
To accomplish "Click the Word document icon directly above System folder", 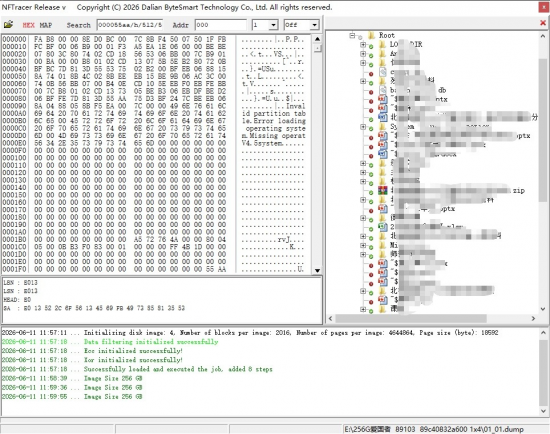I will pyautogui.click(x=383, y=117).
